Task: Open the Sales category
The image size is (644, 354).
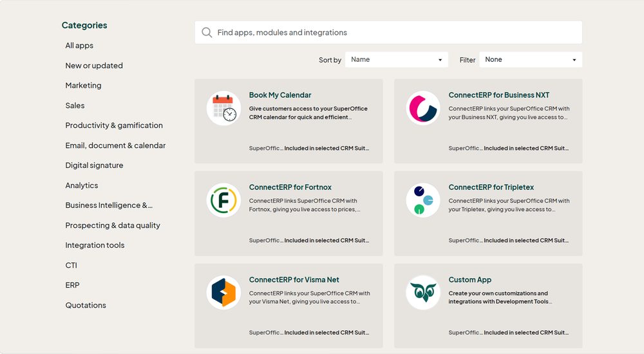Action: pyautogui.click(x=75, y=106)
